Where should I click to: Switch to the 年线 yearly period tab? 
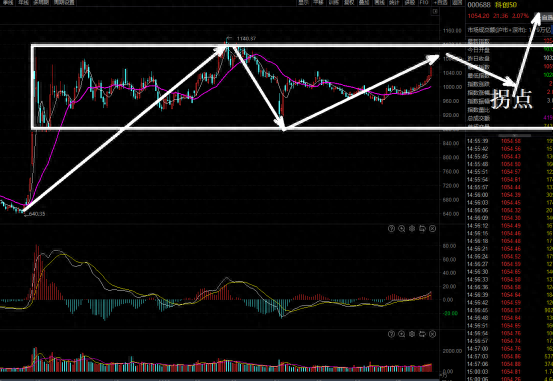(x=24, y=2)
